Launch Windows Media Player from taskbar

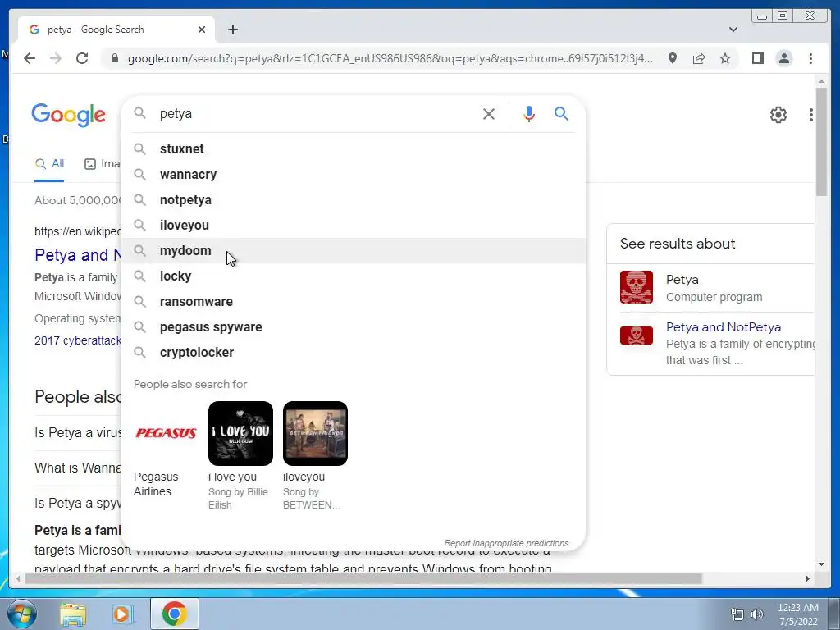[123, 614]
